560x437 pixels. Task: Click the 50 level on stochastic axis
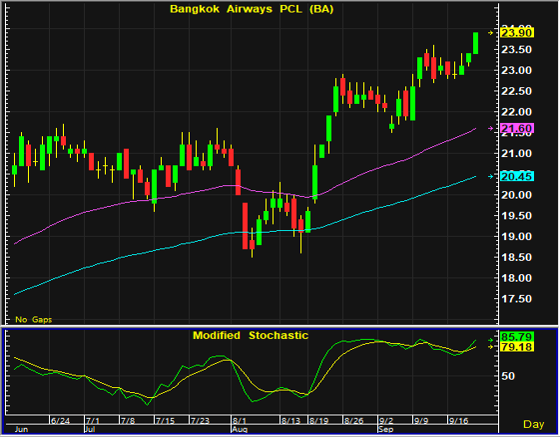508,376
